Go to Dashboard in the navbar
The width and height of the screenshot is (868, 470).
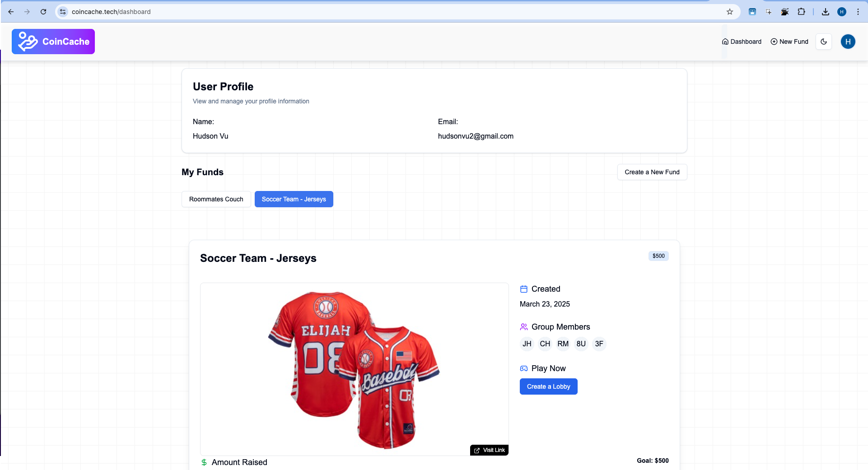(742, 42)
